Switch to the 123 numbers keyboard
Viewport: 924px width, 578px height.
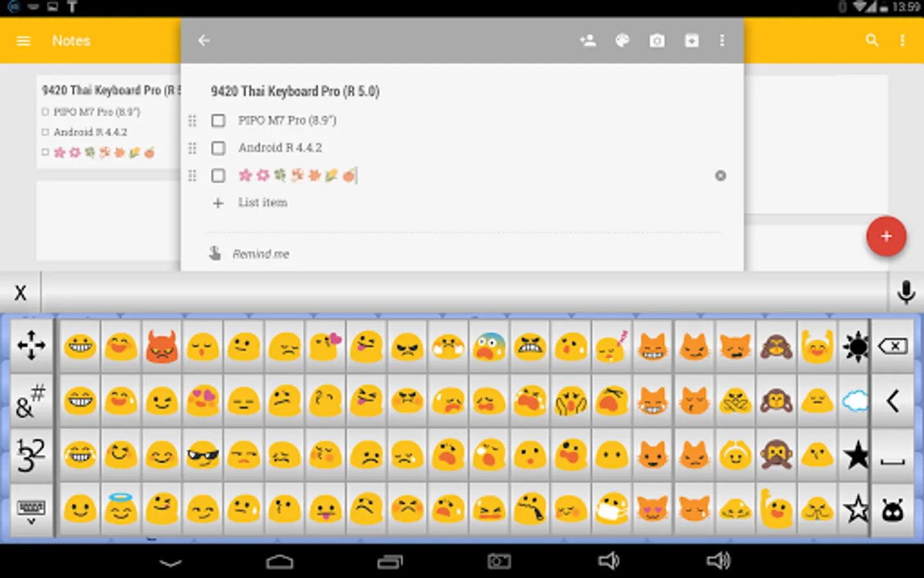31,455
